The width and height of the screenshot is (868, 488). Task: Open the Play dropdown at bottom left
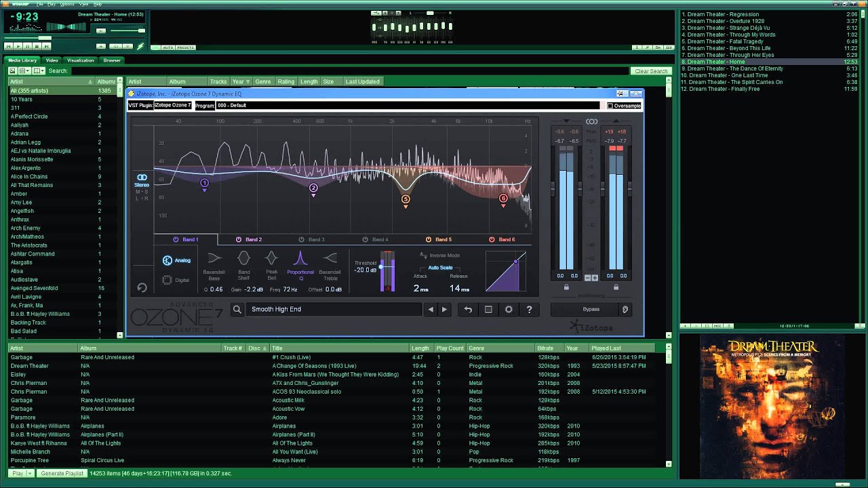click(30, 473)
